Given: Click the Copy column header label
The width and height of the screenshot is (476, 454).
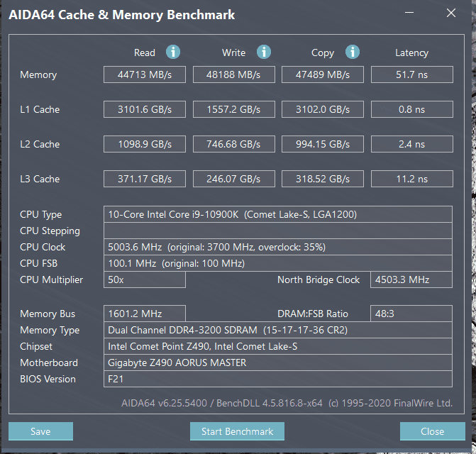Looking at the screenshot, I should [322, 53].
